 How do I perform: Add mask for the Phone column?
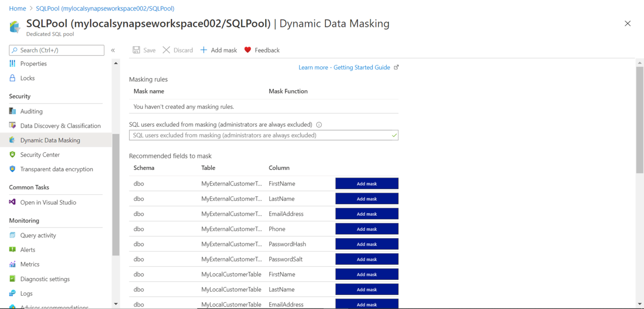(x=366, y=229)
